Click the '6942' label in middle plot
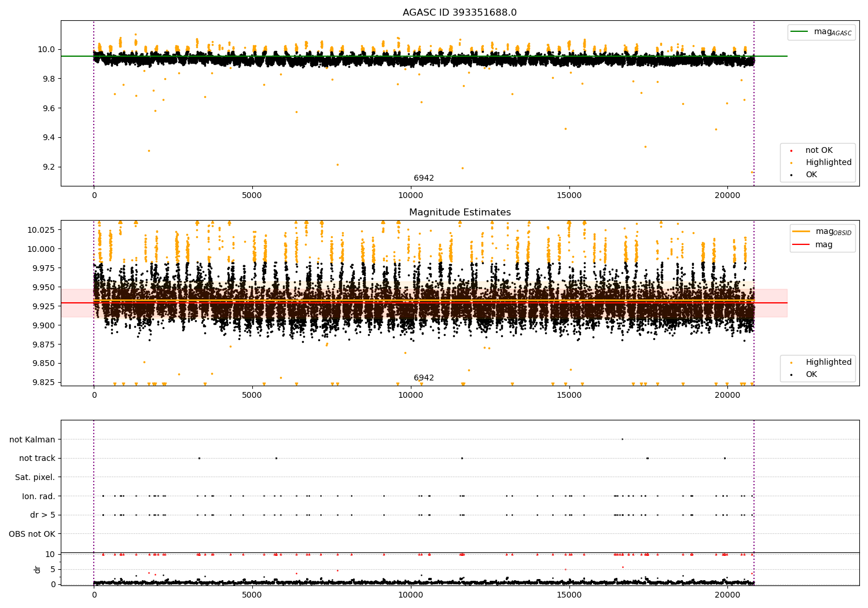The height and width of the screenshot is (608, 868). 424,378
